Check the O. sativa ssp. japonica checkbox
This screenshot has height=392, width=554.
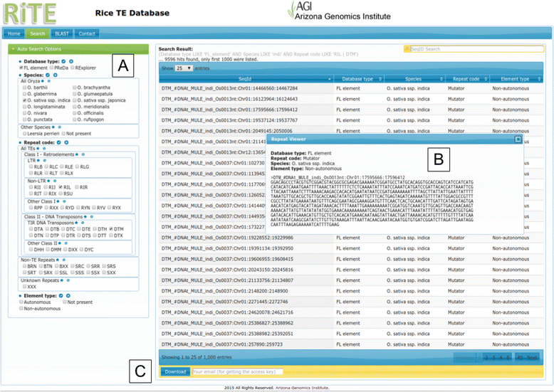tap(75, 101)
